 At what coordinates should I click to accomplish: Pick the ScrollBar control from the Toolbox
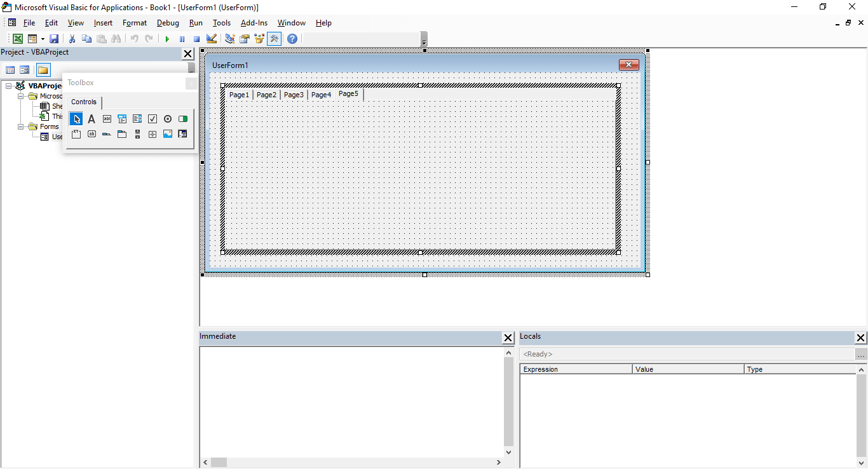tap(137, 134)
